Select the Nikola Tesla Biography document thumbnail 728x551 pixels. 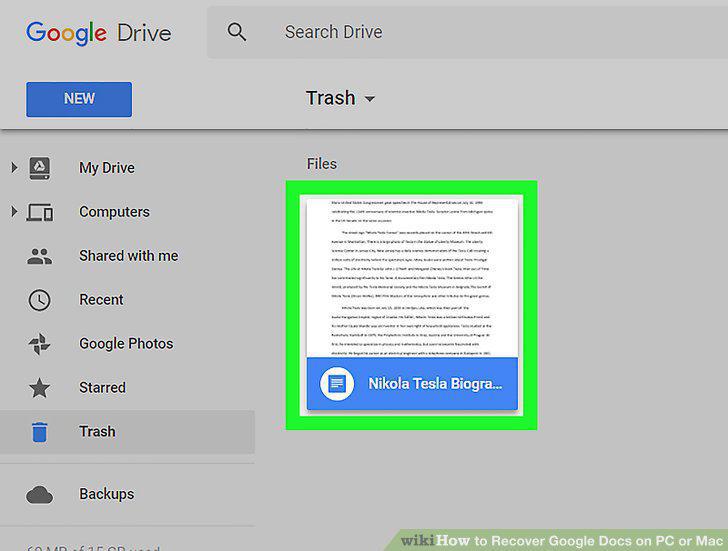[412, 305]
